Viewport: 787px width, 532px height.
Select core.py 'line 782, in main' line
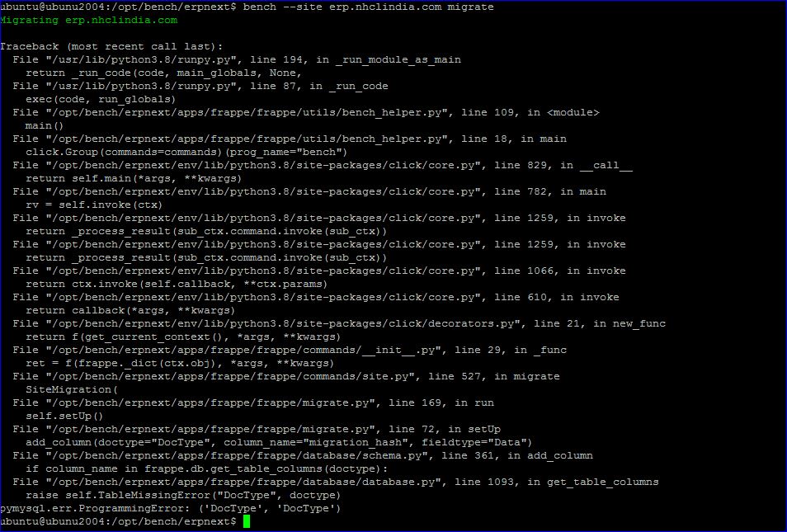(x=309, y=191)
